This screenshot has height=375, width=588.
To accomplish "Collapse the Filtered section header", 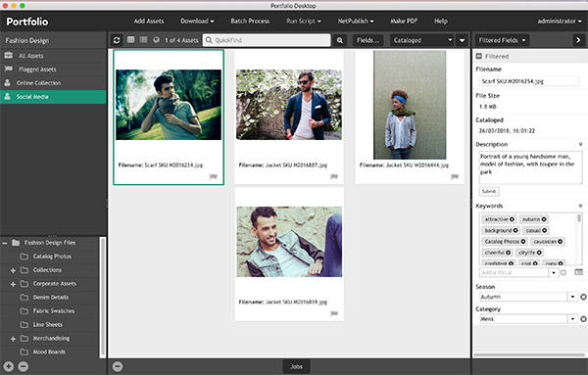I will 478,56.
